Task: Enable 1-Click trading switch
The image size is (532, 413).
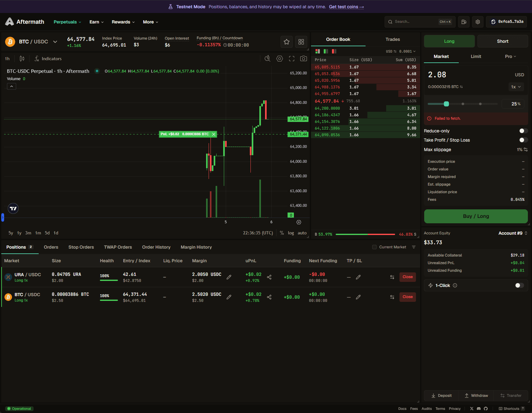Action: (519, 285)
